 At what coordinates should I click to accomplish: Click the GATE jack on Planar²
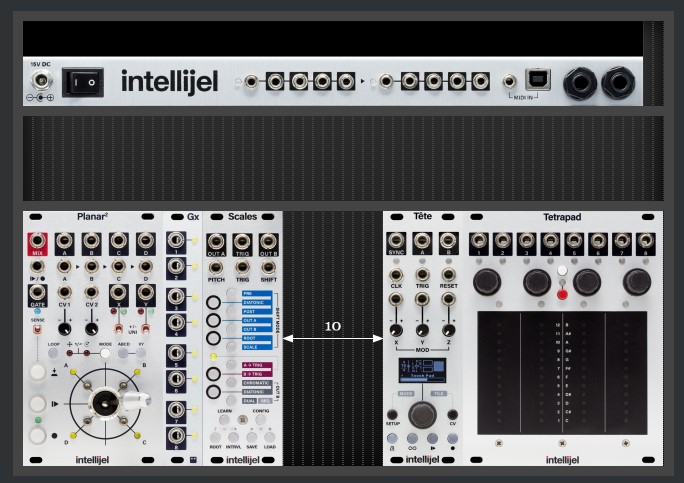(x=38, y=295)
